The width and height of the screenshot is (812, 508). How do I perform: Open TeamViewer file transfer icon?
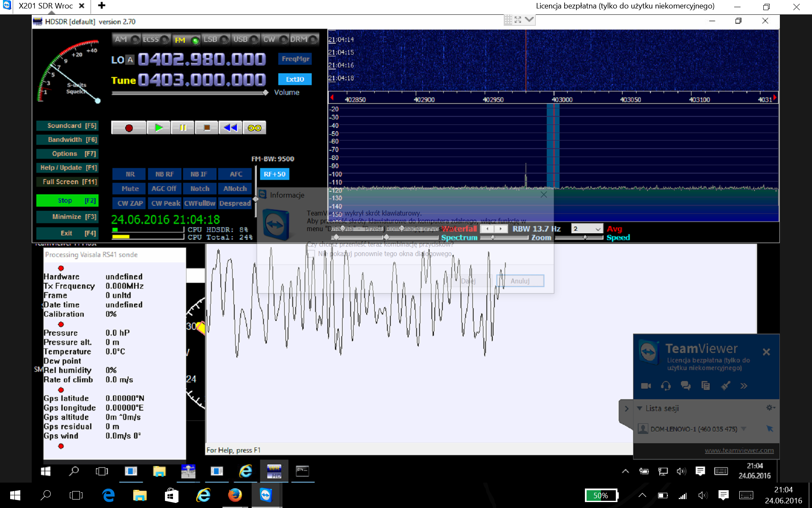(705, 386)
